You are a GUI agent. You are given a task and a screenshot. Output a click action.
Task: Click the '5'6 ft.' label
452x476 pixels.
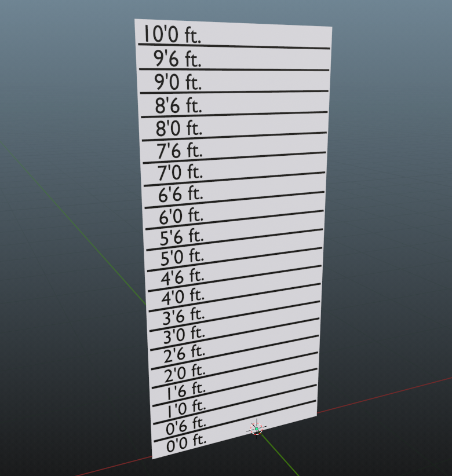tap(182, 237)
